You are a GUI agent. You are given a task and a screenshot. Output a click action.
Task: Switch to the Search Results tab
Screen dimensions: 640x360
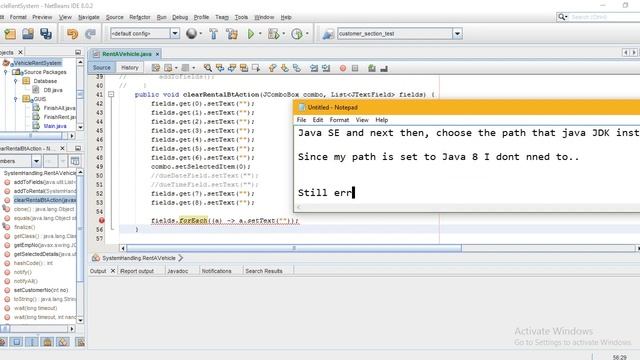point(264,271)
